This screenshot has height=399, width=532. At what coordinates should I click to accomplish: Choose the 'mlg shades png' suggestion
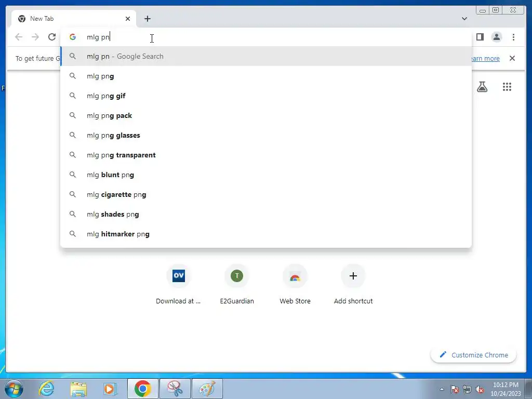[266, 214]
